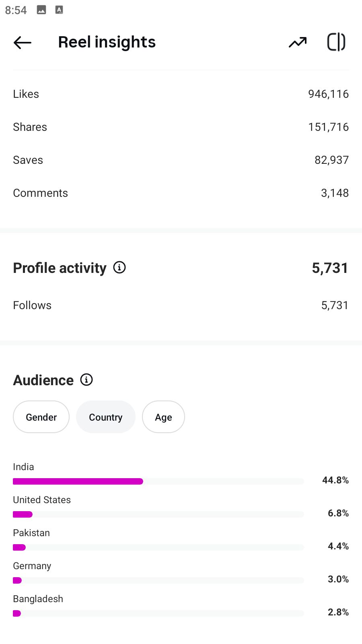
Task: Tap the Audience info icon
Action: pyautogui.click(x=86, y=380)
